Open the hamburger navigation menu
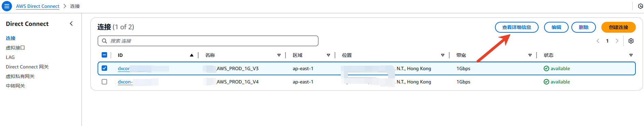644x126 pixels. click(7, 6)
